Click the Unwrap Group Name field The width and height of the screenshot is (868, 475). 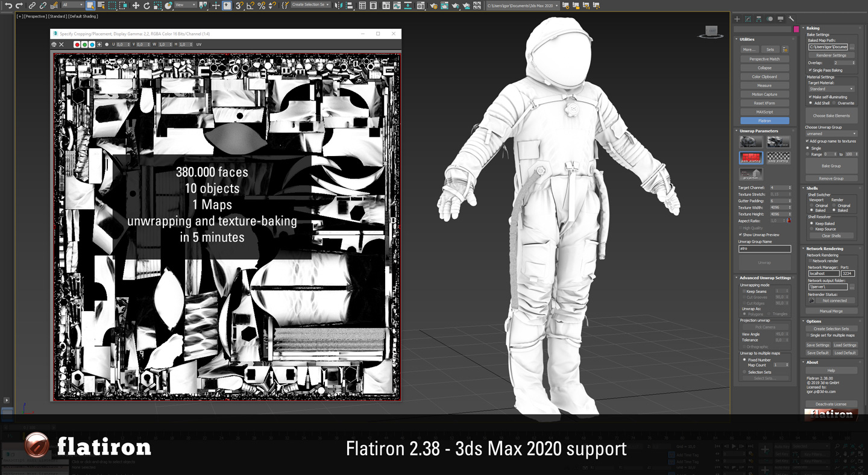(764, 248)
